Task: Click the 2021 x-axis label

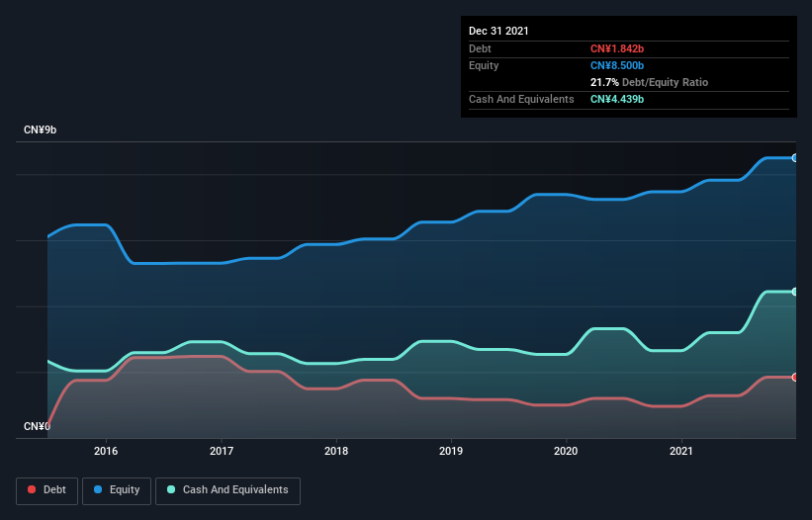Action: point(681,451)
